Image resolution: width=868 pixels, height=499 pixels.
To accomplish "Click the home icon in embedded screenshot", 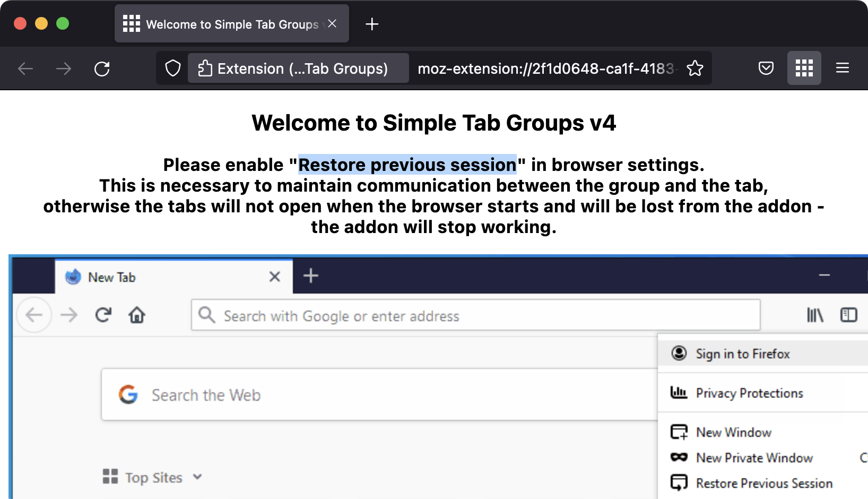I will [137, 315].
